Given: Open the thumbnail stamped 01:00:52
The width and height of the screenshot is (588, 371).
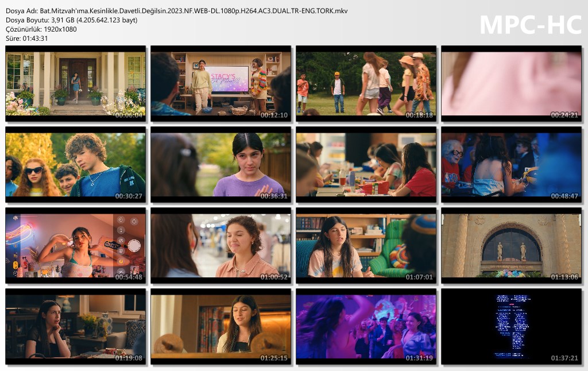Looking at the screenshot, I should pos(220,246).
